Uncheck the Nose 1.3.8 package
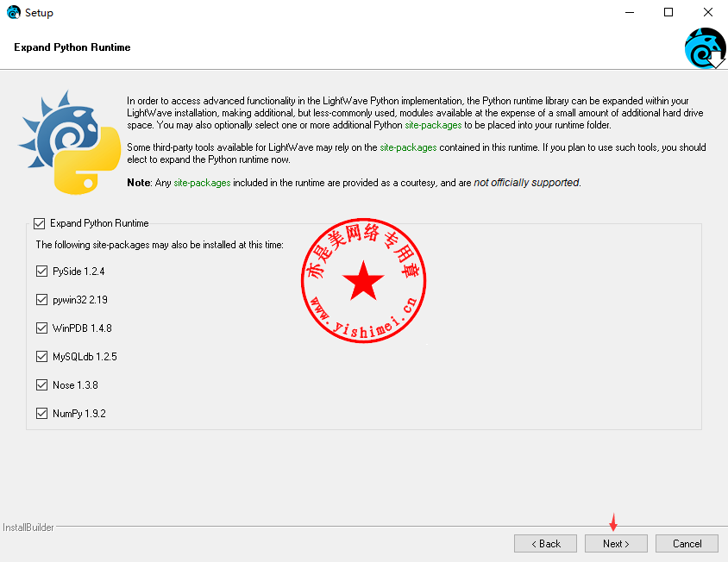728x562 pixels. [x=41, y=384]
